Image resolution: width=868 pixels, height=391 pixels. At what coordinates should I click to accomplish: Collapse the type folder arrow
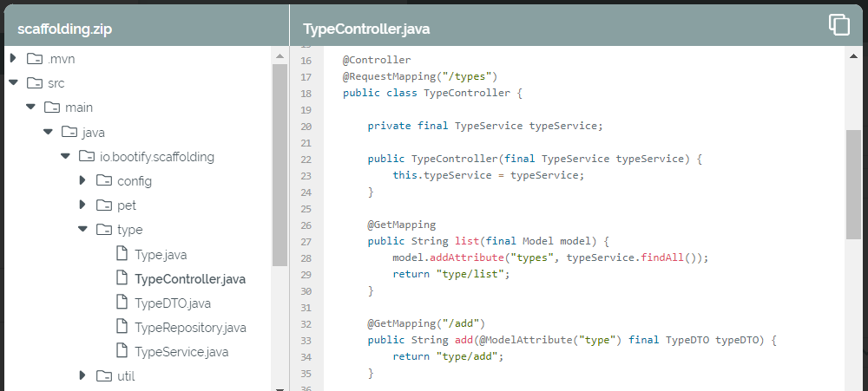[83, 229]
